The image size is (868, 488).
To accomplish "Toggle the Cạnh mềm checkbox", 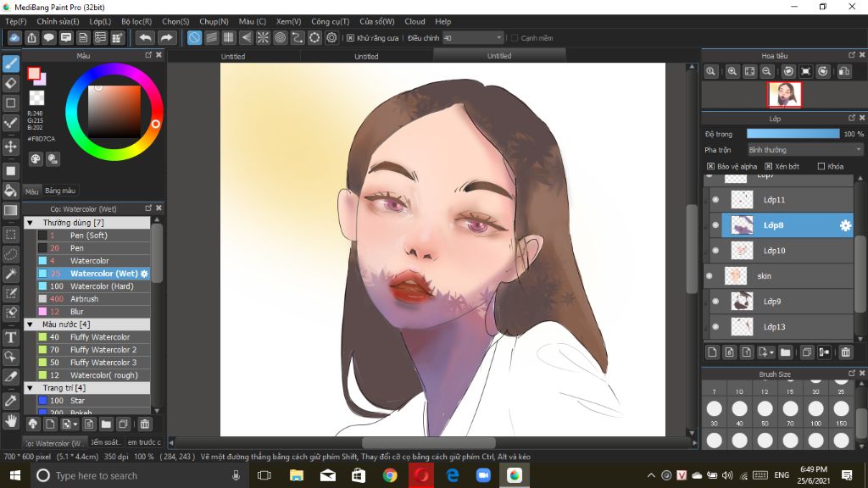I will [515, 37].
